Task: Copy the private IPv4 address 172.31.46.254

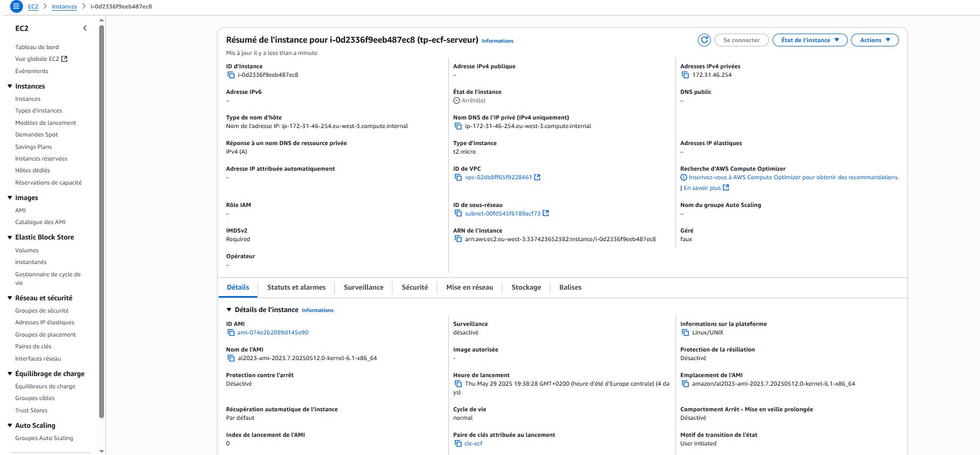Action: click(685, 75)
